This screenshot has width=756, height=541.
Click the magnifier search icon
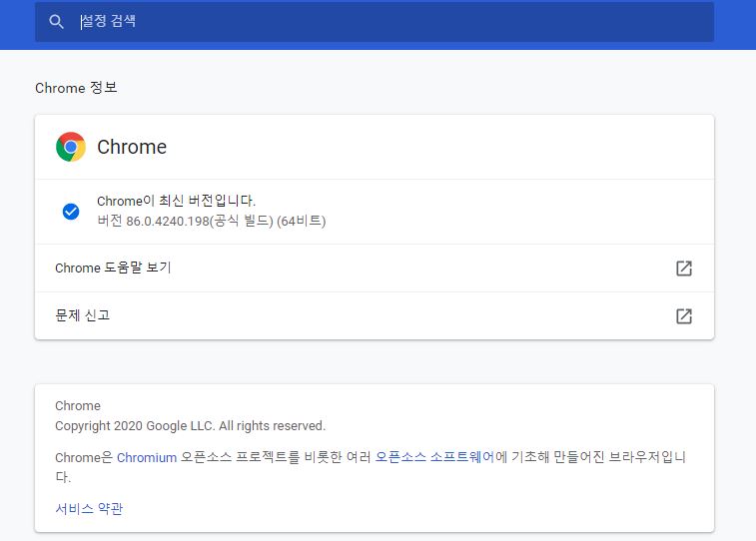tap(56, 22)
